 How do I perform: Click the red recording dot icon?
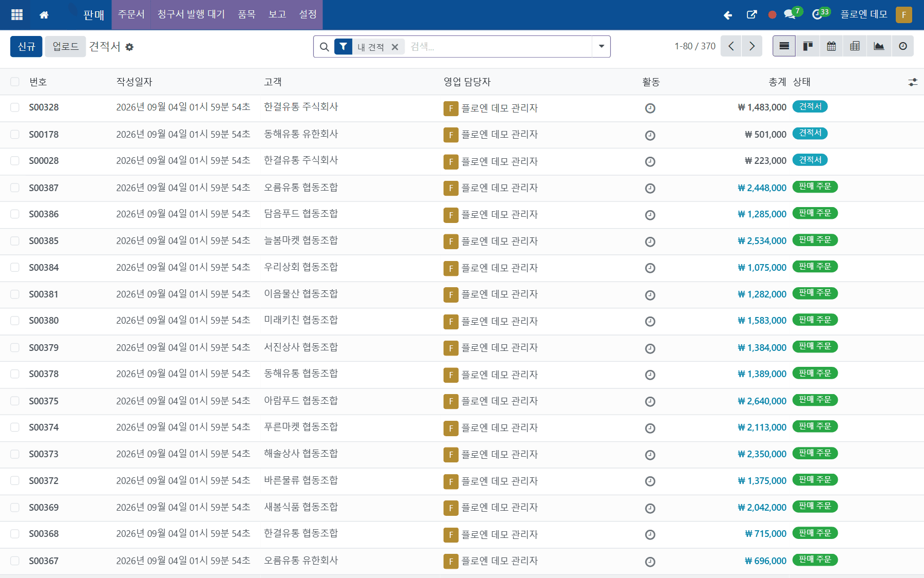tap(772, 15)
